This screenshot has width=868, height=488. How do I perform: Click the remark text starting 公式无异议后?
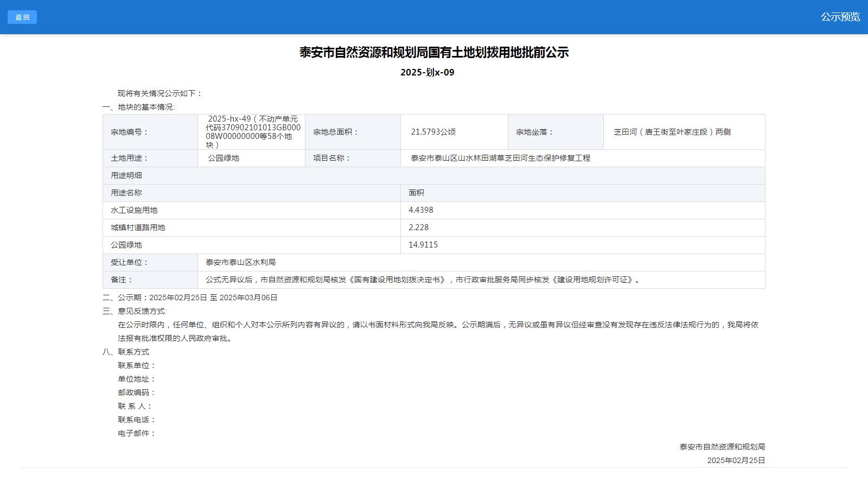coord(424,280)
